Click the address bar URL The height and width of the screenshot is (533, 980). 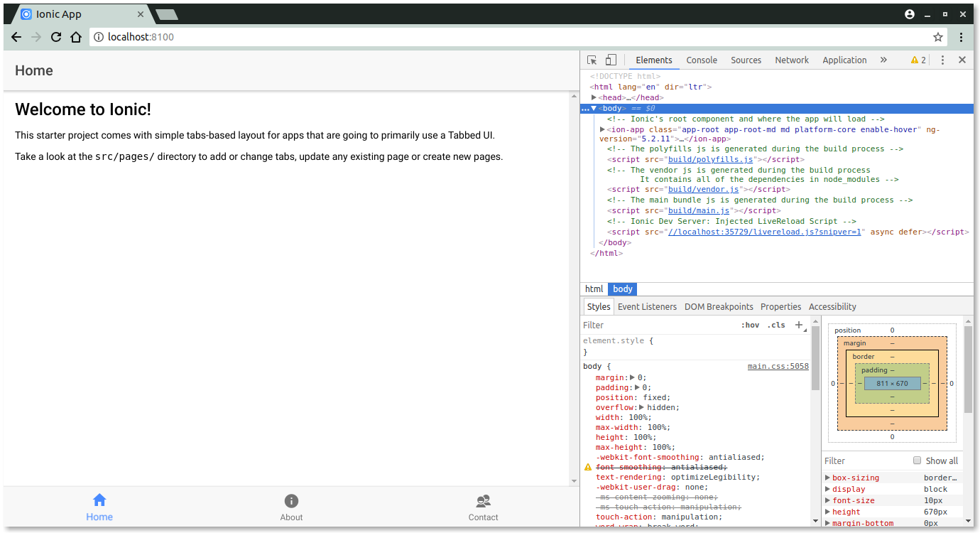(141, 37)
